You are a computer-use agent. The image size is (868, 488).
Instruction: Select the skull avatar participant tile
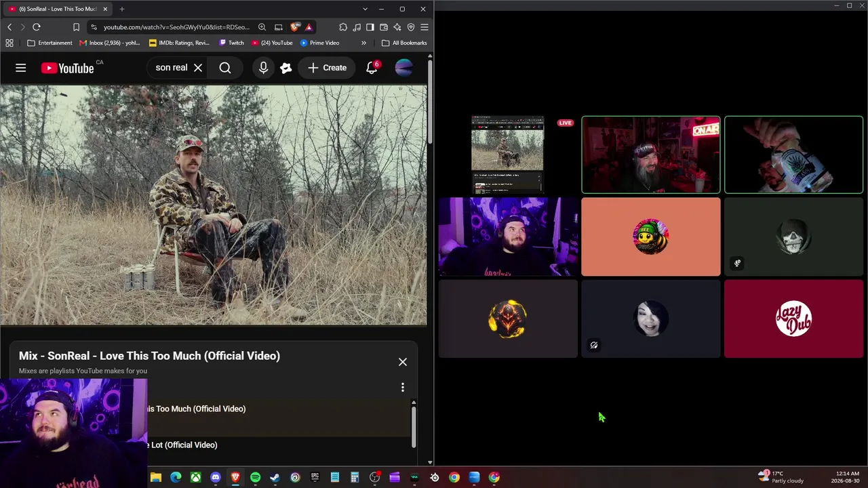(x=793, y=237)
